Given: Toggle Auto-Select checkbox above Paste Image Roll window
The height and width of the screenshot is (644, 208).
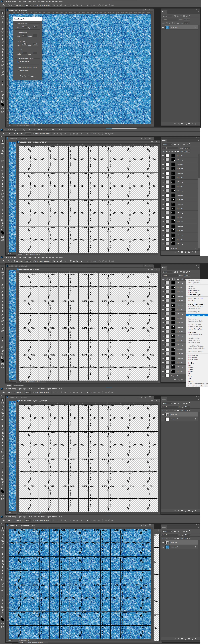Looking at the screenshot, I should [x=15, y=5].
